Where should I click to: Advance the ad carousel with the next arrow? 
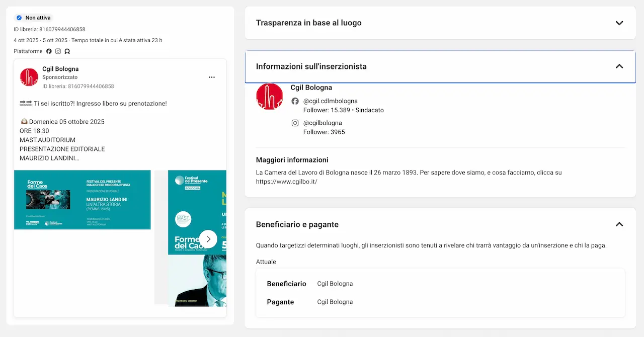(x=208, y=239)
